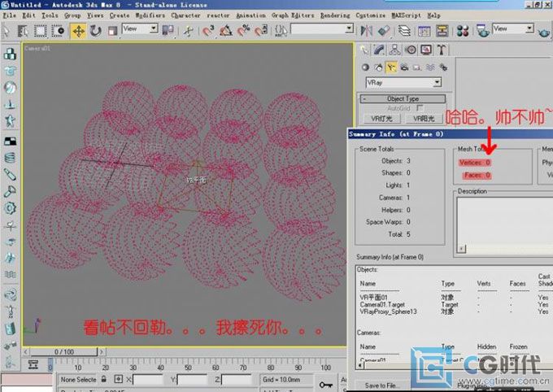Open the Rendering menu
This screenshot has height=392, width=553.
(335, 15)
